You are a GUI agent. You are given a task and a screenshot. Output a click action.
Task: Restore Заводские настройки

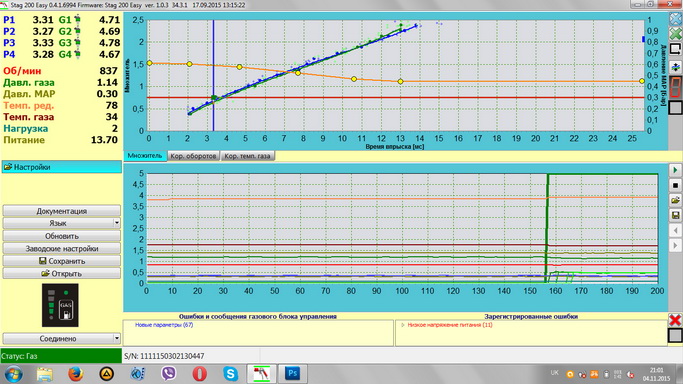pos(61,249)
